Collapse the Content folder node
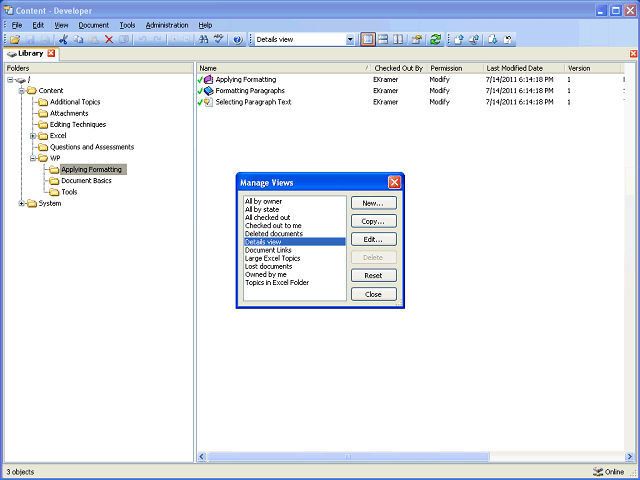This screenshot has width=640, height=480. tap(22, 91)
